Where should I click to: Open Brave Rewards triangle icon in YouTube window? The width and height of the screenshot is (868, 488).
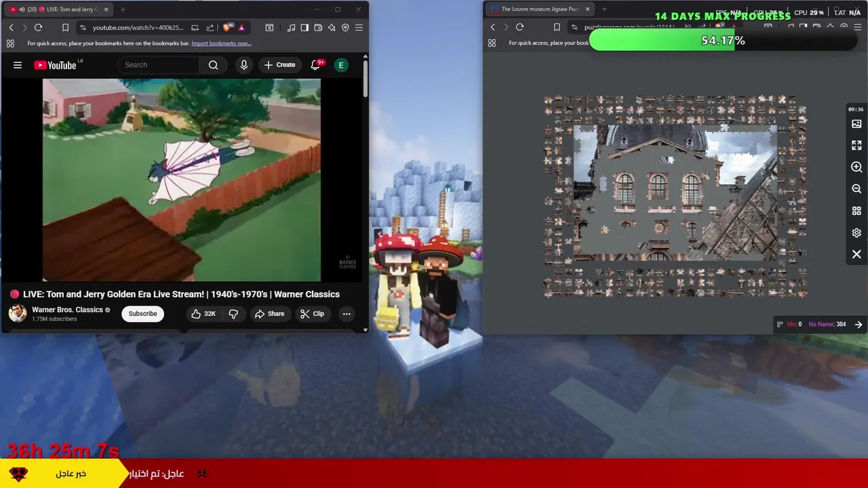[x=241, y=28]
